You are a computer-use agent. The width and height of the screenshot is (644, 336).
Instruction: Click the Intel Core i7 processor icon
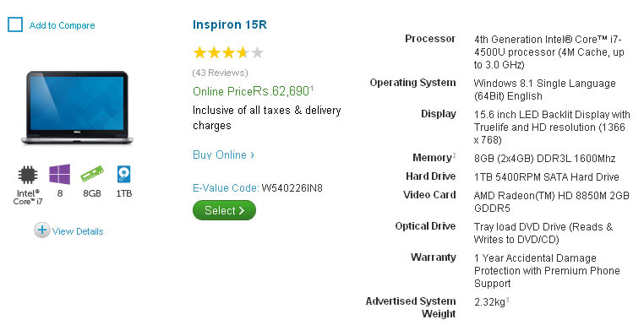[x=28, y=175]
